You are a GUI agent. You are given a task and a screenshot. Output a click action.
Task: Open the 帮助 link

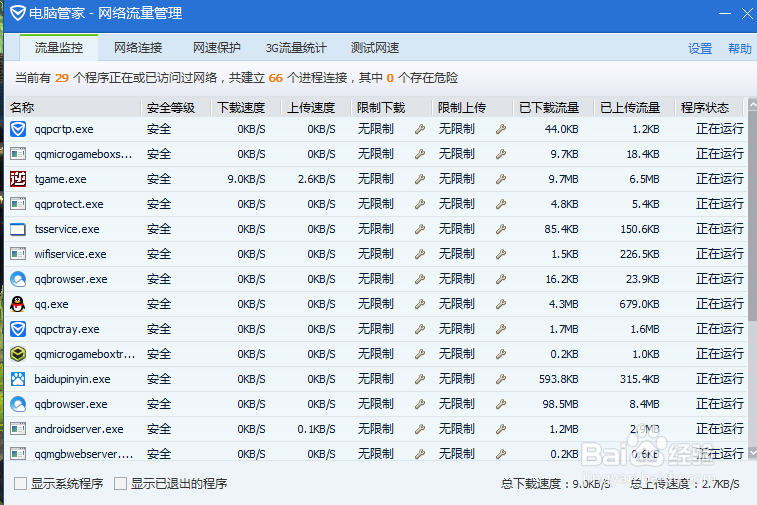click(739, 48)
